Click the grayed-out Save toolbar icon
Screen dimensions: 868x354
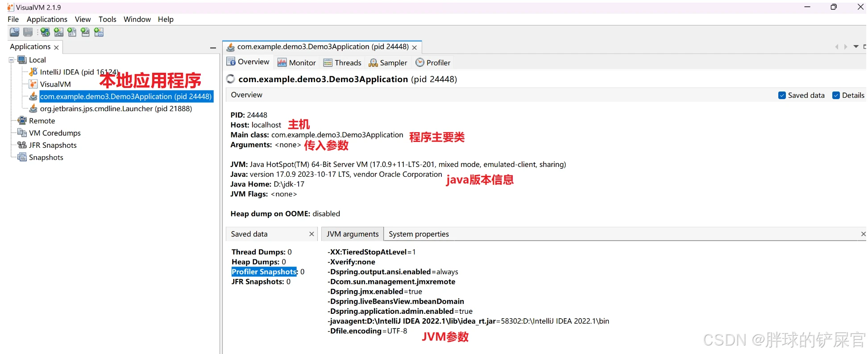(28, 32)
